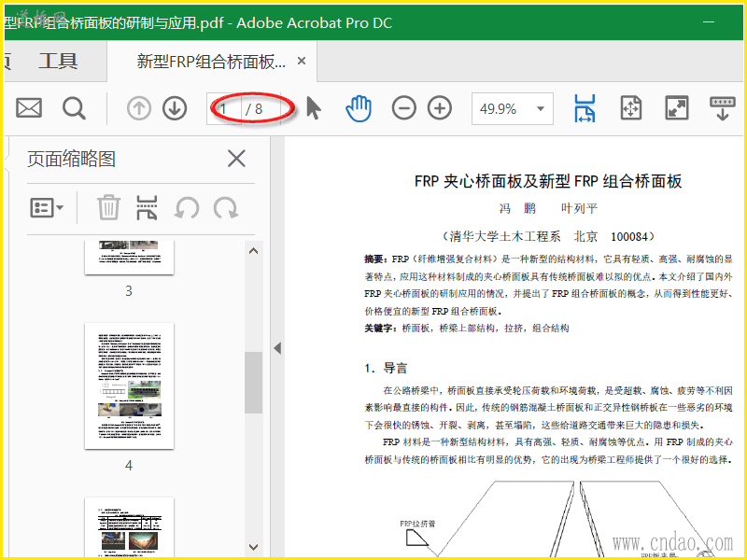This screenshot has width=747, height=560.
Task: Click the read mode download-arrow icon
Action: tap(722, 108)
